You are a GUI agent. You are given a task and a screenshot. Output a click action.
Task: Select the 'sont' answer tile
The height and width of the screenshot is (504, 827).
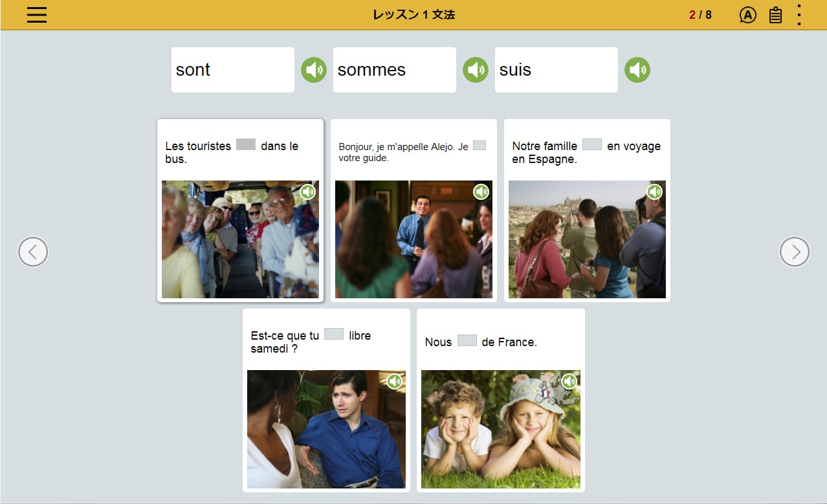point(232,70)
